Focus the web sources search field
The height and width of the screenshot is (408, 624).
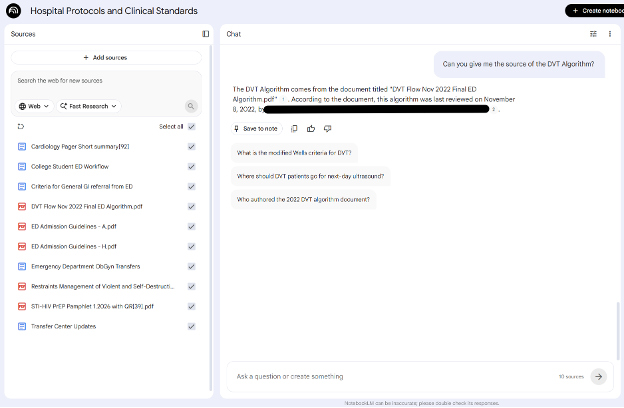tap(106, 81)
